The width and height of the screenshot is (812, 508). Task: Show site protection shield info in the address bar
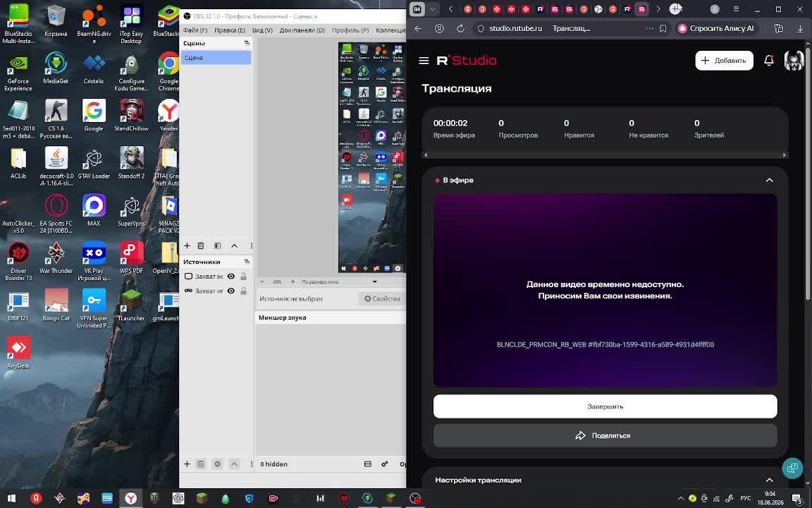[481, 28]
